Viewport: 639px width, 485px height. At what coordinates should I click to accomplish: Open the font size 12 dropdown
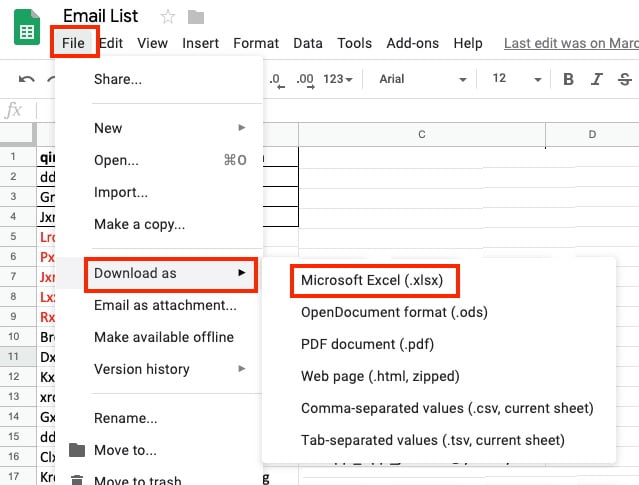[517, 79]
